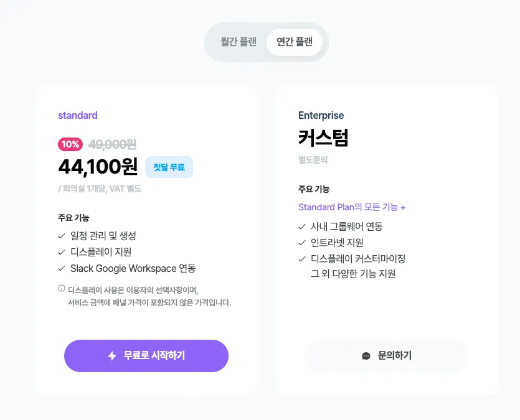Click the checkmark next to 일정 관리 및 생성
520x420 pixels.
tap(62, 236)
